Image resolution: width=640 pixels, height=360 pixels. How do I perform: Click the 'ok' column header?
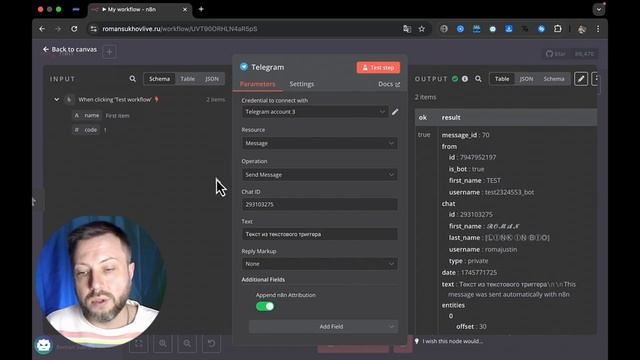(x=422, y=118)
